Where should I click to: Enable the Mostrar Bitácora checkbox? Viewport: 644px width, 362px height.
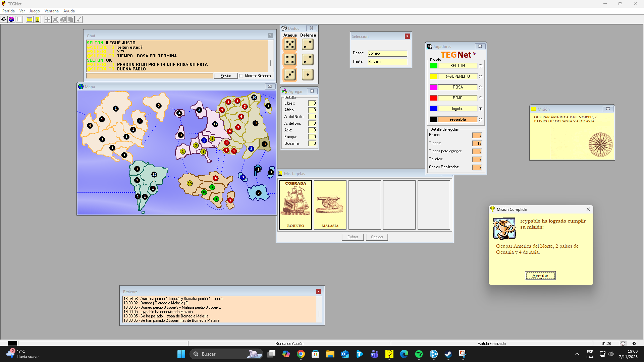click(x=241, y=76)
